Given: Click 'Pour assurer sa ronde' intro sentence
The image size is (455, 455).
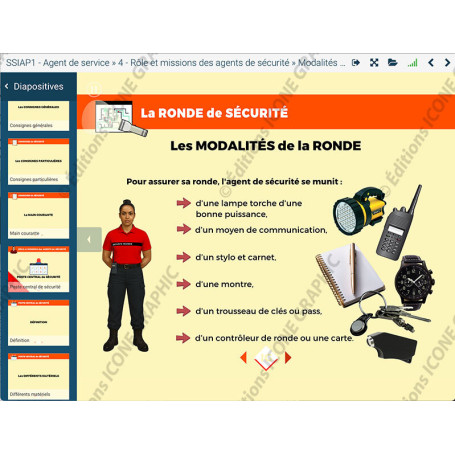Looking at the screenshot, I should click(234, 182).
